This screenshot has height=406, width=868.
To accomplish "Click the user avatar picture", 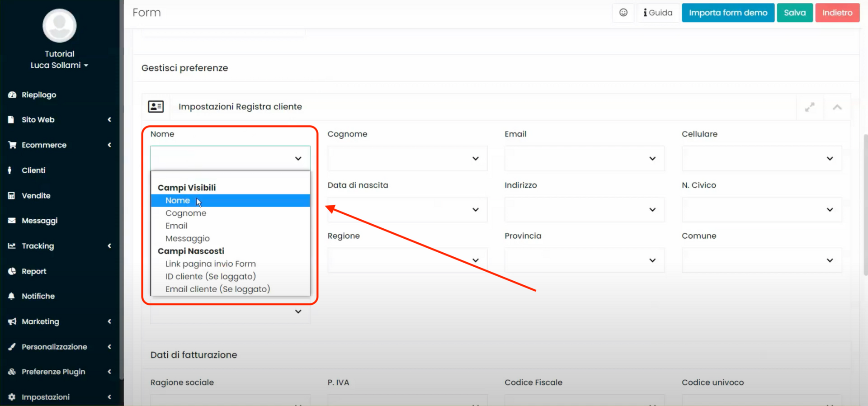I will point(59,25).
